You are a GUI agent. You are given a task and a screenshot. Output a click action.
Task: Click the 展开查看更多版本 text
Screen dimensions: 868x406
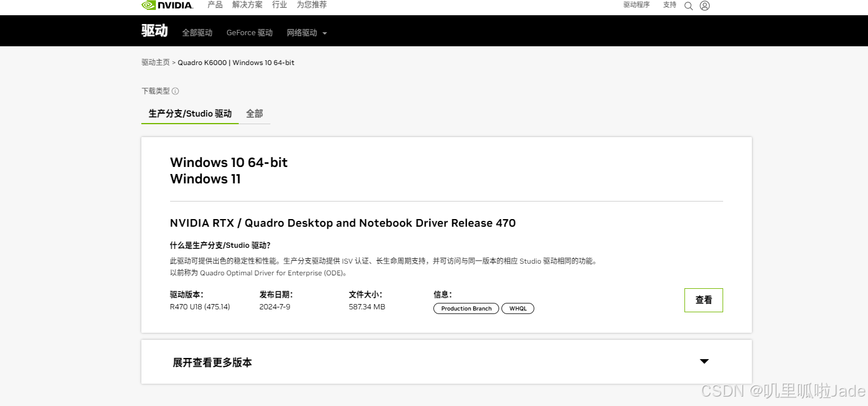pos(212,363)
